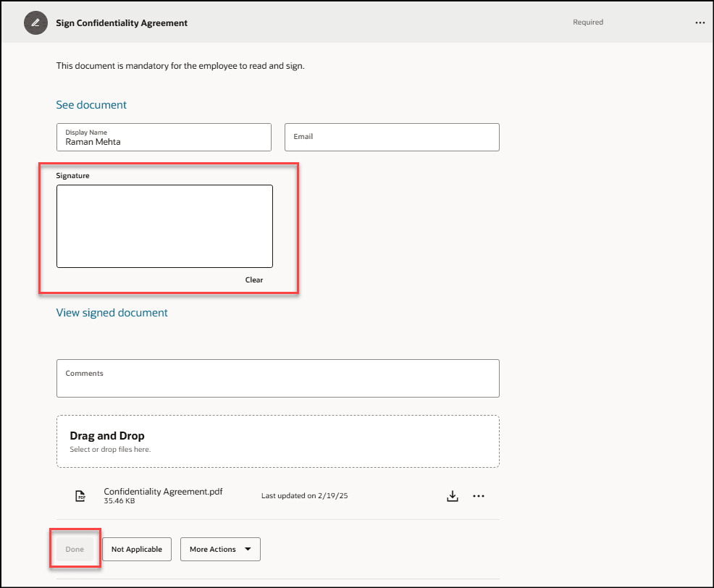
Task: Open the See document link
Action: tap(91, 105)
